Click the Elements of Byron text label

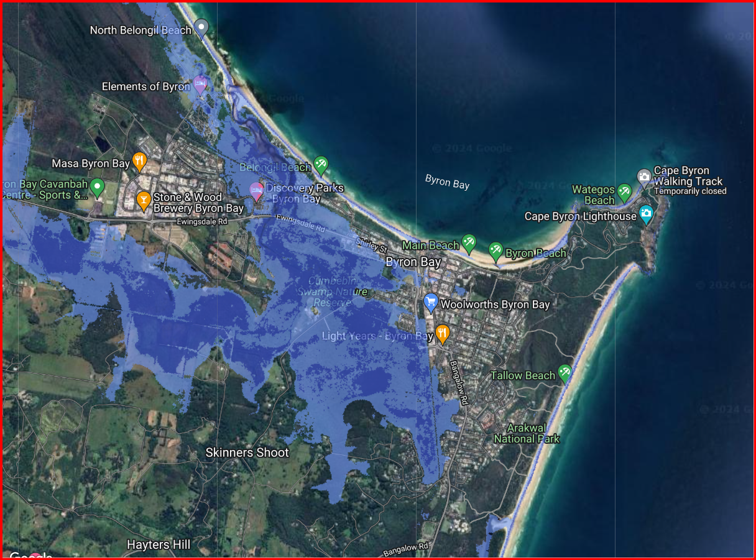pyautogui.click(x=146, y=86)
